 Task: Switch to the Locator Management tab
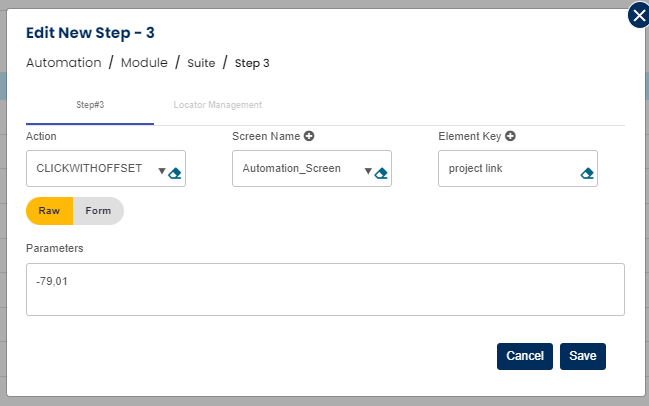pyautogui.click(x=217, y=104)
